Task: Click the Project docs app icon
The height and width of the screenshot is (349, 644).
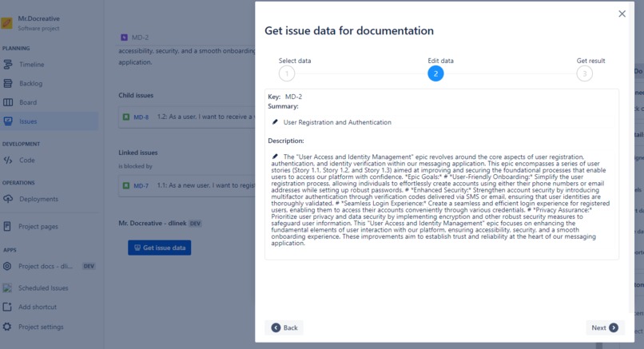Action: [7, 266]
